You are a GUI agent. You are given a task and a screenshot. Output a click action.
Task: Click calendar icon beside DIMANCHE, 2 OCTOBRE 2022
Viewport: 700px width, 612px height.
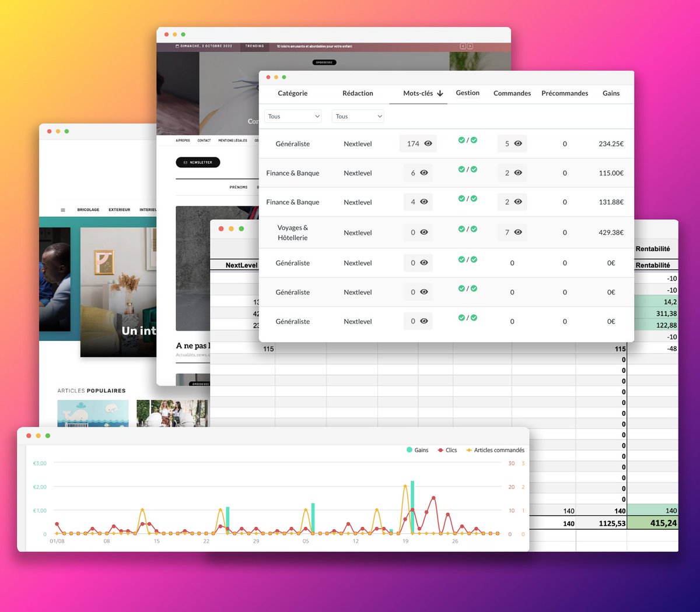point(178,46)
